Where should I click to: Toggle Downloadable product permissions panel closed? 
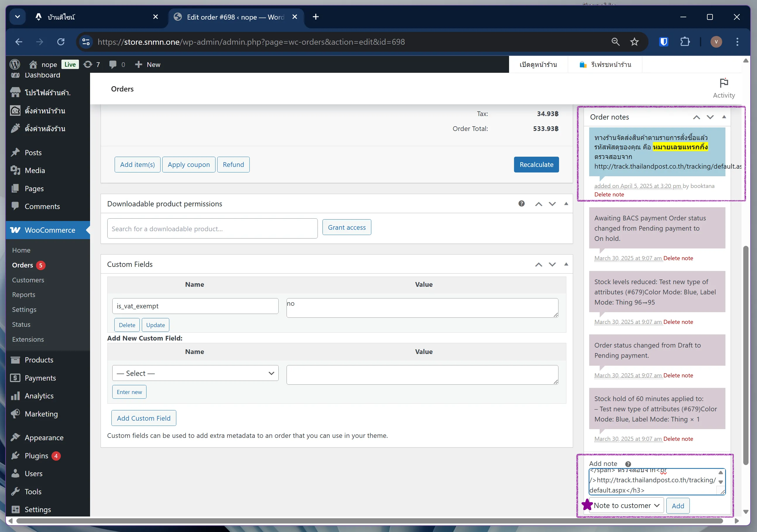click(x=566, y=203)
